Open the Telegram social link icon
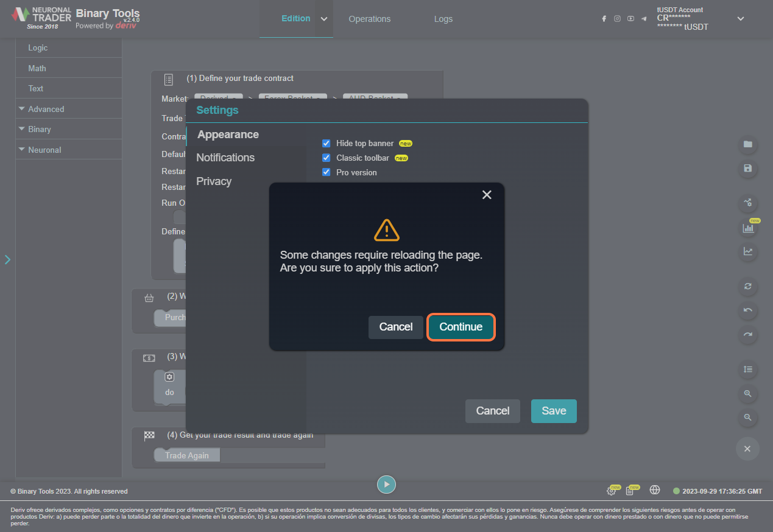The width and height of the screenshot is (773, 532). tap(644, 19)
